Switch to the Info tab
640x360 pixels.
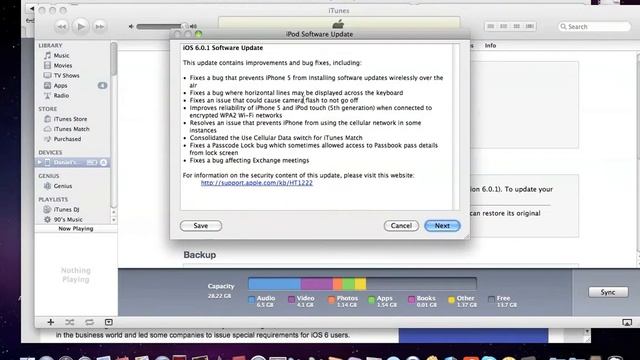coord(490,45)
